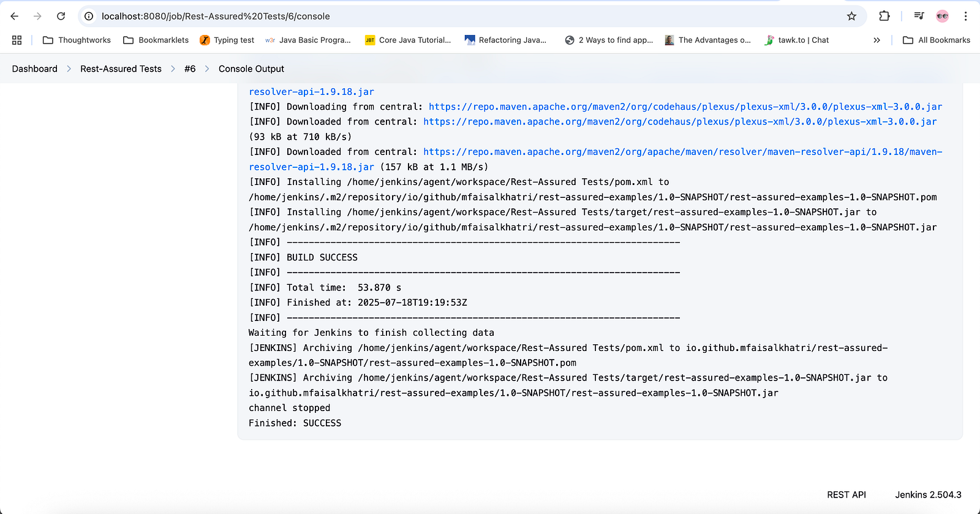Go to Dashboard breadcrumb
This screenshot has width=980, height=514.
tap(35, 69)
